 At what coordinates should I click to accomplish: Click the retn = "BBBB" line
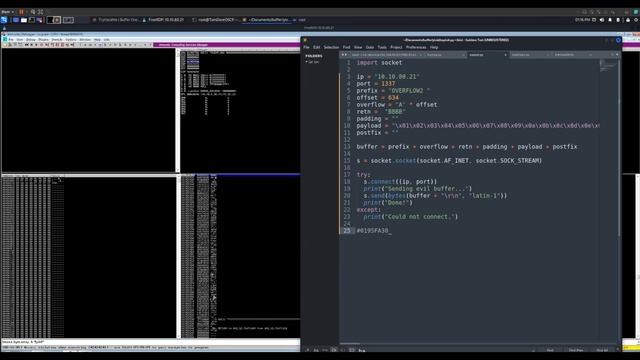click(x=381, y=111)
